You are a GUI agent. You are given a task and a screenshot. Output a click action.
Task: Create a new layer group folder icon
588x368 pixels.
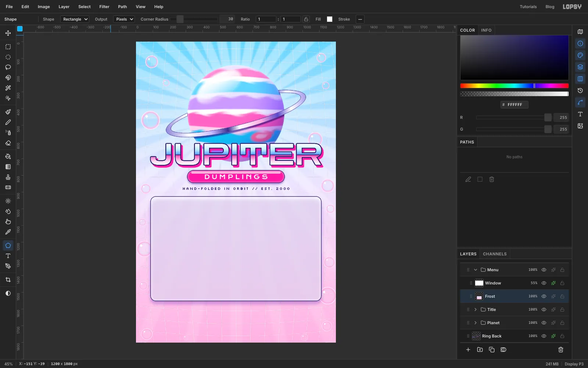click(x=480, y=350)
